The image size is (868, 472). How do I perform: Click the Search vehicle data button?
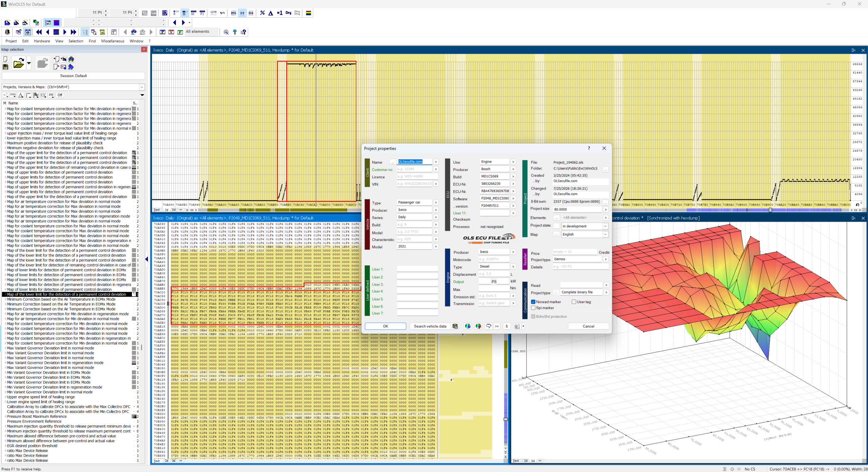[x=430, y=326]
